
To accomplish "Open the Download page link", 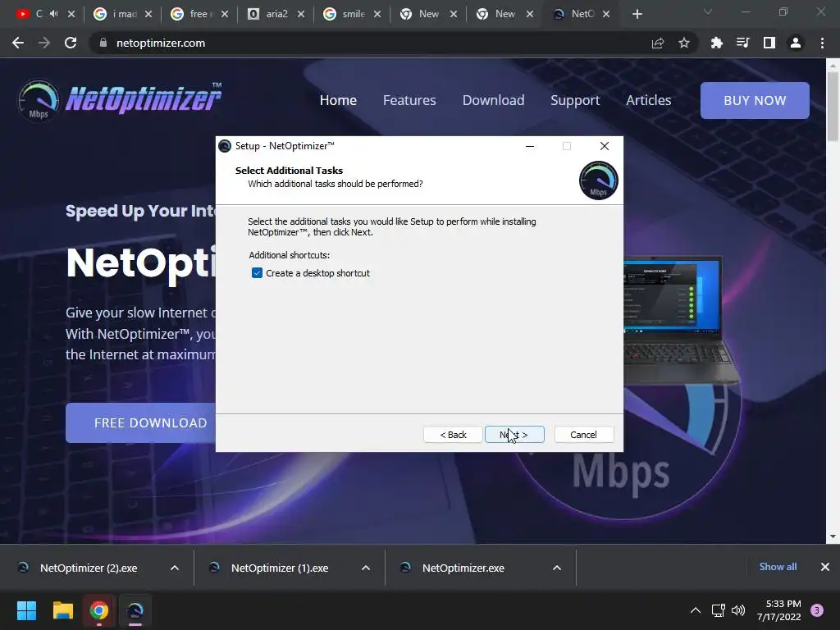I will (493, 100).
